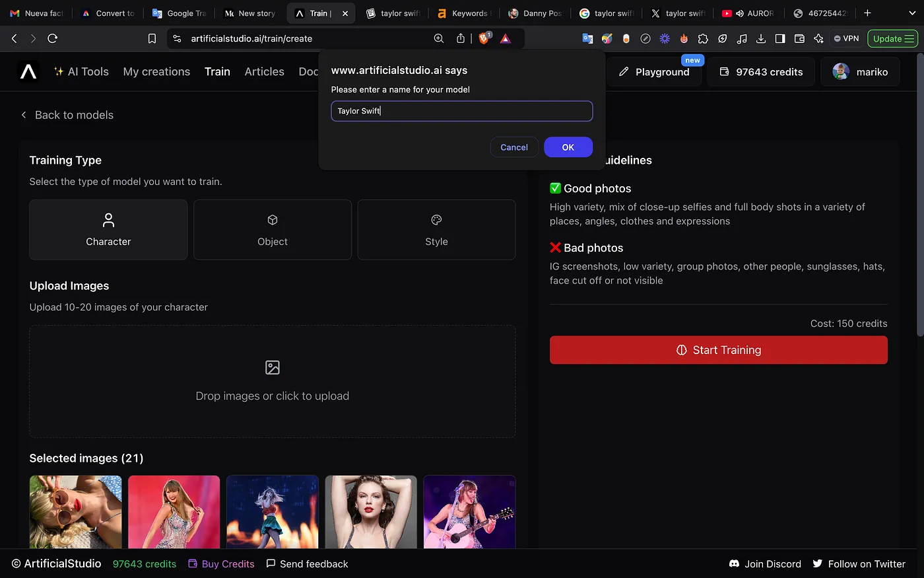924x578 pixels.
Task: Open the extensions puzzle icon
Action: point(703,38)
